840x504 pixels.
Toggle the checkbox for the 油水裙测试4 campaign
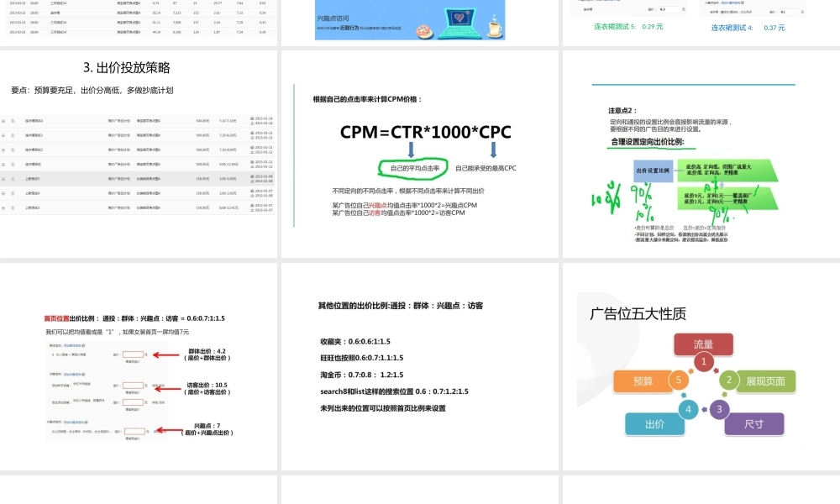(13, 119)
